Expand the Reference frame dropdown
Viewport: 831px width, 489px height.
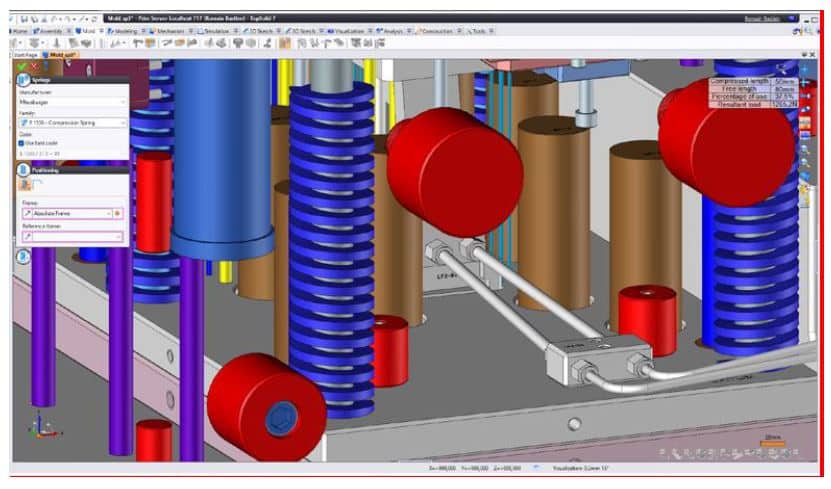point(70,237)
